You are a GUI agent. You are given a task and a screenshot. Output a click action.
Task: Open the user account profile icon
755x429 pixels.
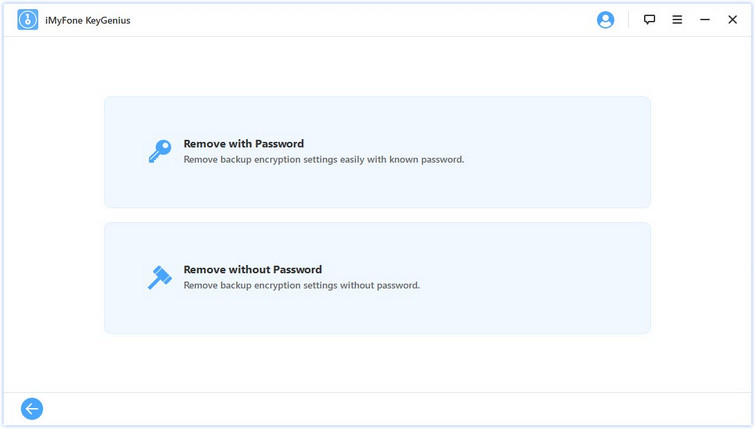[x=605, y=20]
